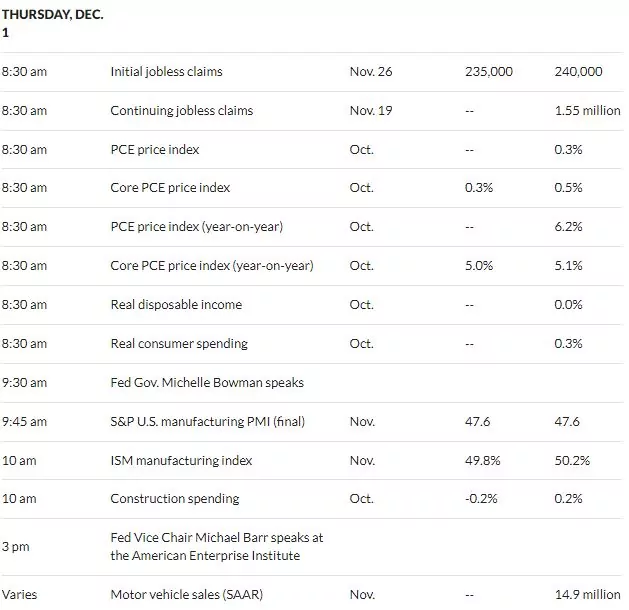Click the Construction spending report name
Viewport: 629px width, 610px height.
pos(174,499)
